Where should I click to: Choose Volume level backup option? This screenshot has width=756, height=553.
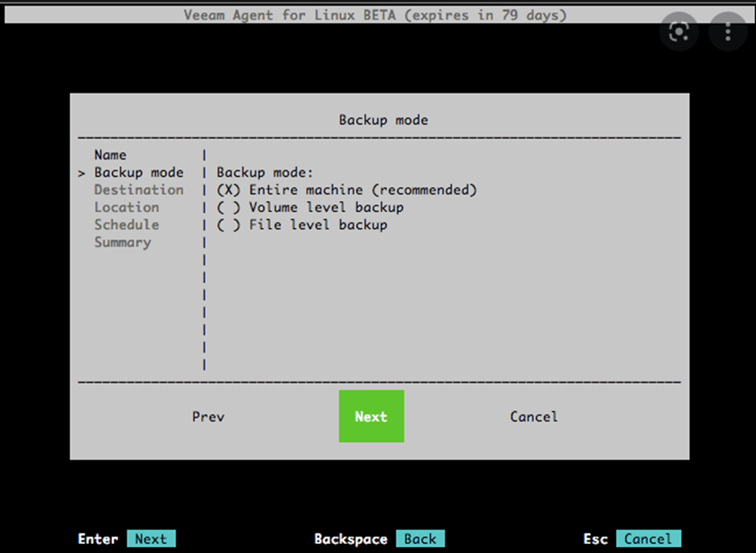point(310,207)
